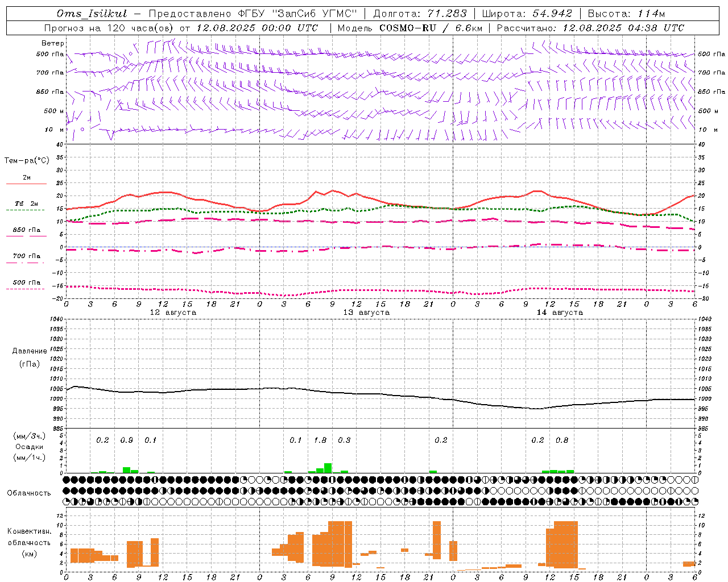Click the Конвективн. облачность panel label
Viewport: 728px width, 582px height.
coord(29,537)
